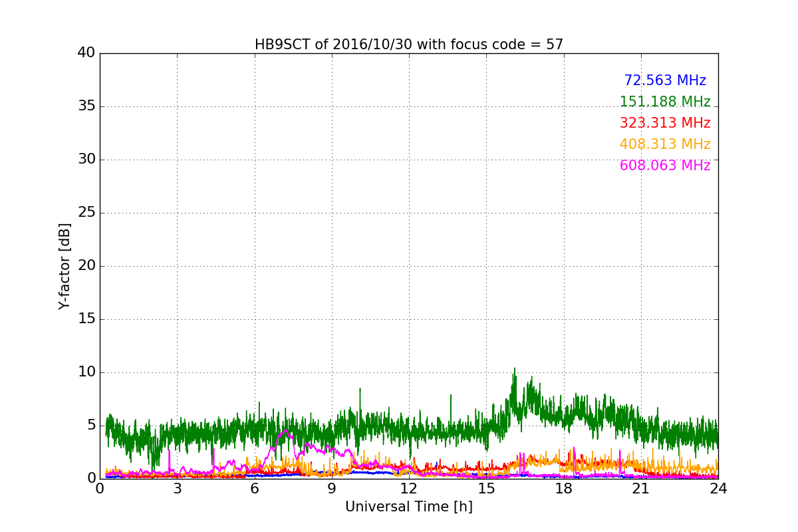The image size is (798, 532).
Task: Click the y-axis tick label '40'
Action: tap(86, 53)
